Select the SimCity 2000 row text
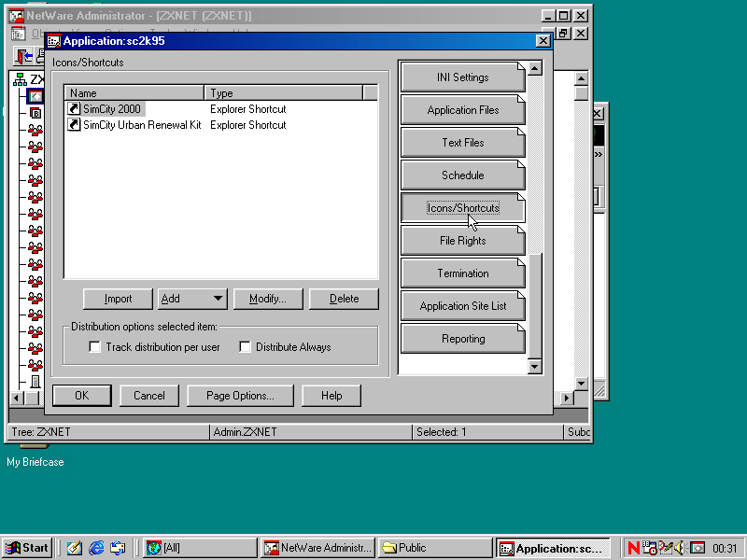747x560 pixels. 112,108
